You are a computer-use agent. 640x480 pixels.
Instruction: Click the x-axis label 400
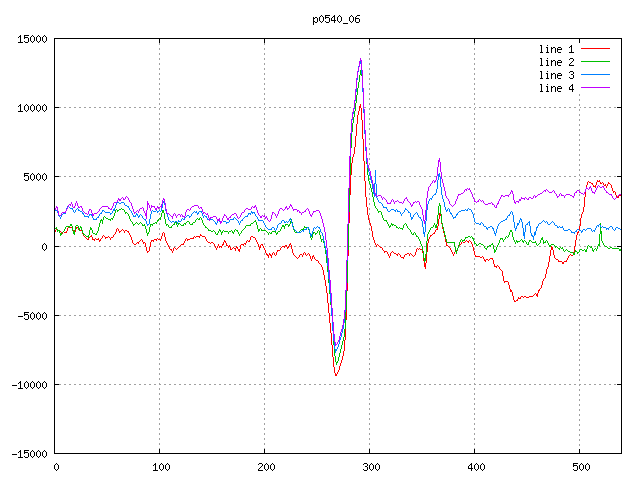tap(476, 467)
